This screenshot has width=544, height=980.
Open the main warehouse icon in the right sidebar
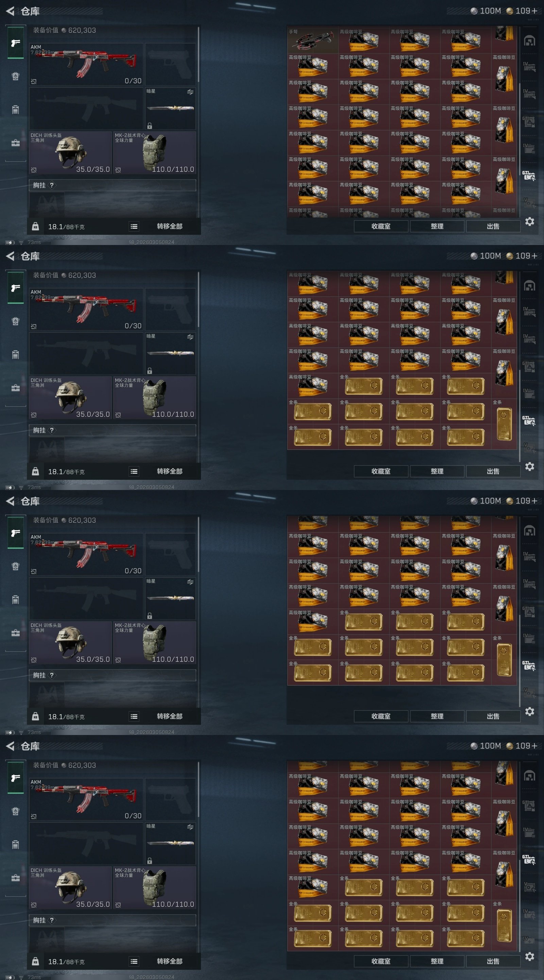point(530,41)
